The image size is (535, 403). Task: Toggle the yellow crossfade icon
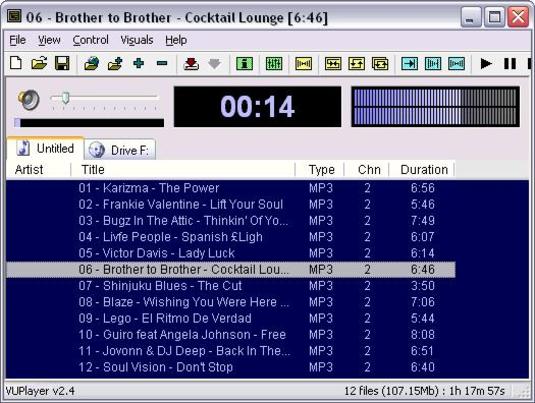303,64
